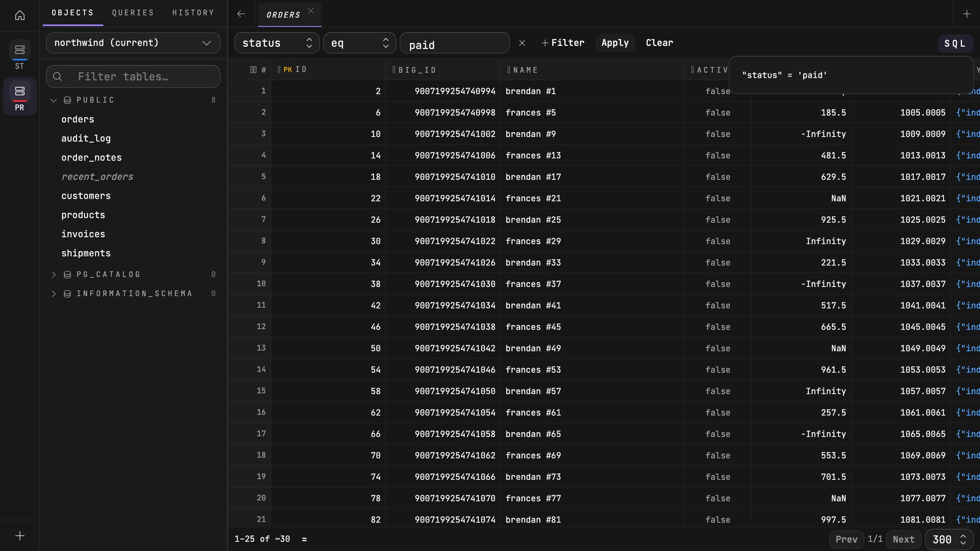Click the search icon in table filter
Screen dimensions: 980x551
[57, 77]
